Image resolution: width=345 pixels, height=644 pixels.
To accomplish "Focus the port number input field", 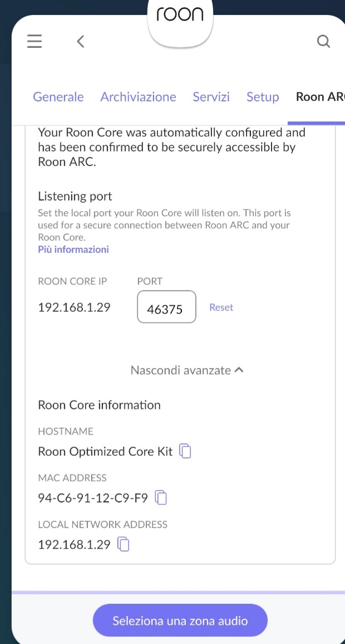I will [x=166, y=307].
